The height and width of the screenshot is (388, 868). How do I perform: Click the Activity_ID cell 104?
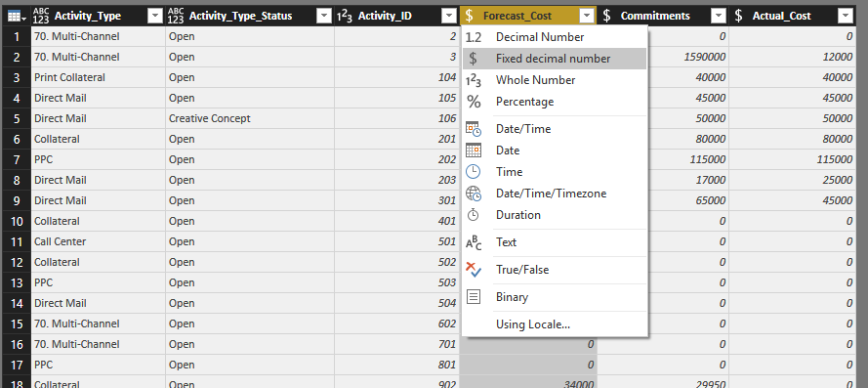click(x=396, y=77)
